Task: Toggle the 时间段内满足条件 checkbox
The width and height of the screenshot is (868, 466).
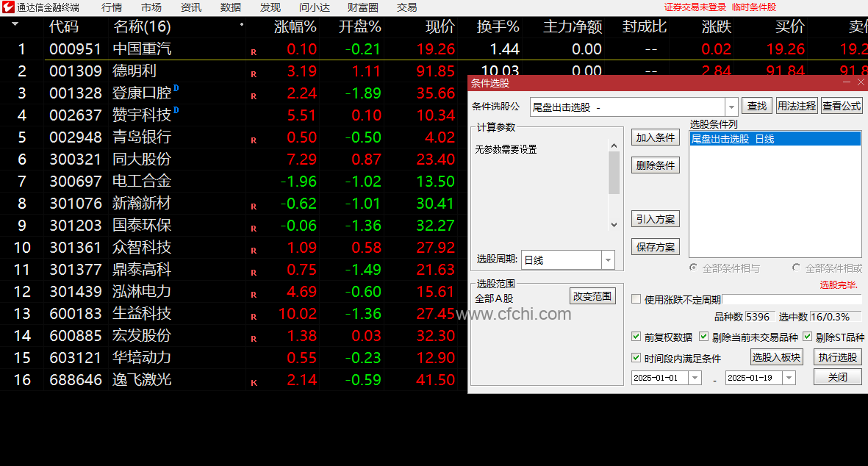Action: 636,358
